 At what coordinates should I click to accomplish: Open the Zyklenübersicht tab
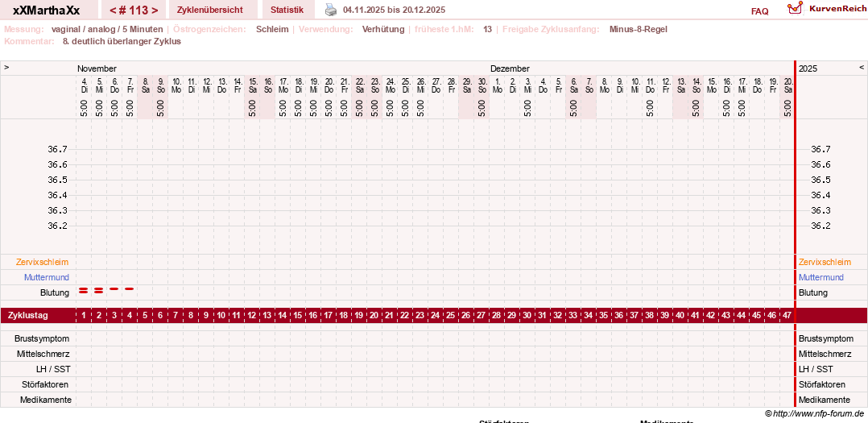click(x=210, y=10)
